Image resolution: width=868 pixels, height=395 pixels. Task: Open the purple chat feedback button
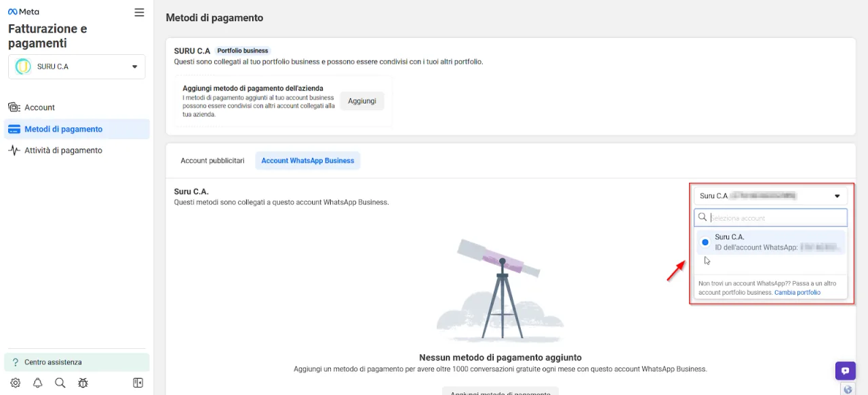845,371
